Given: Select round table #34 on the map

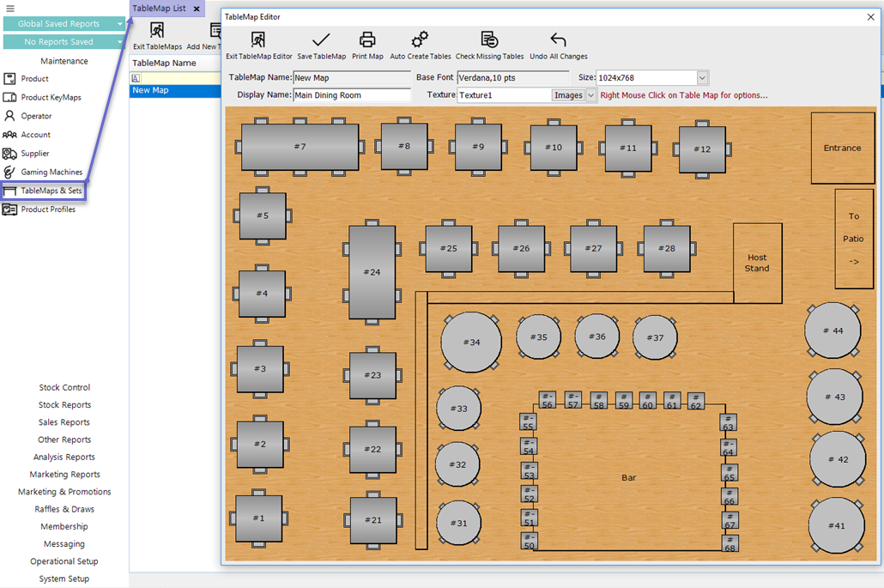Looking at the screenshot, I should (471, 342).
